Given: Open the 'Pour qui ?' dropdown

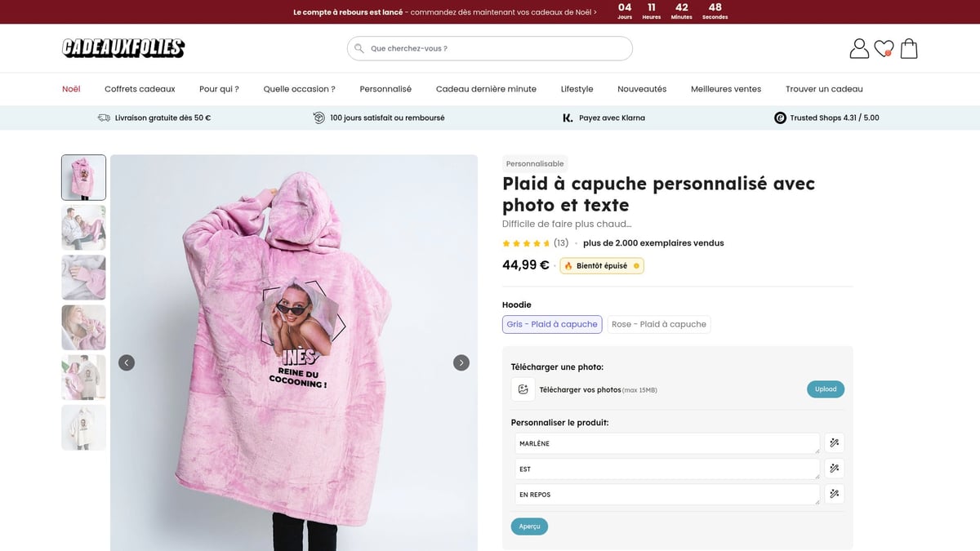Looking at the screenshot, I should coord(219,89).
